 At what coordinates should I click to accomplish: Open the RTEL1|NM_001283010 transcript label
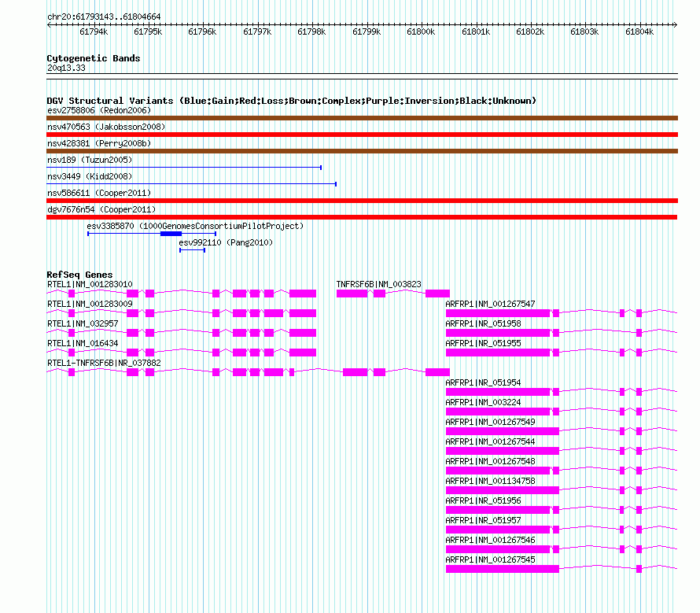pos(90,284)
